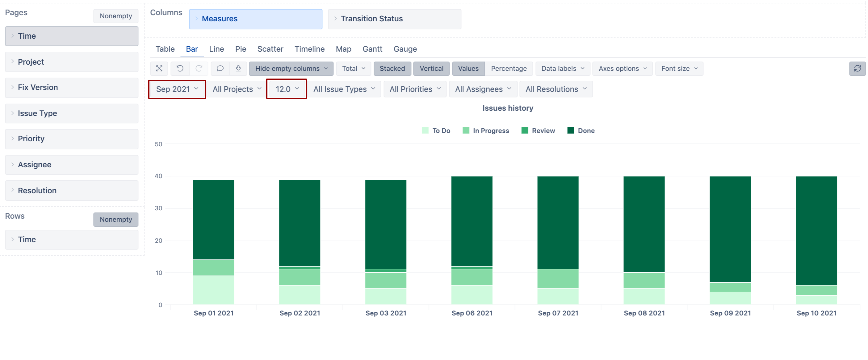Expand the Transition Status chevron icon
Screen dimensions: 868x360
tap(335, 19)
